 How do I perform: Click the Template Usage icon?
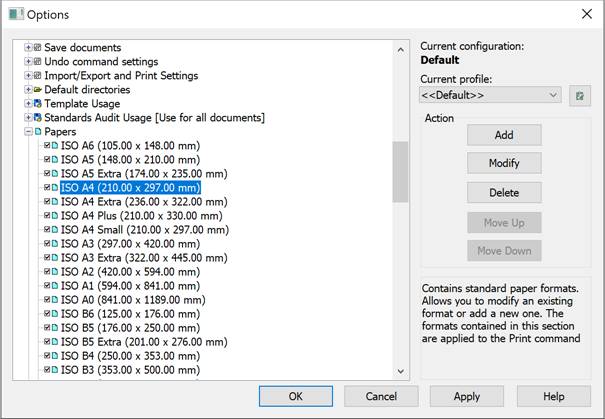point(38,104)
